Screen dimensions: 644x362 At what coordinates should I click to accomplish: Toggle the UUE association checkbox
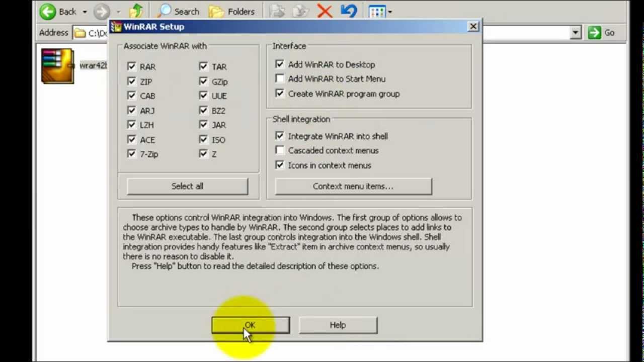pos(203,96)
